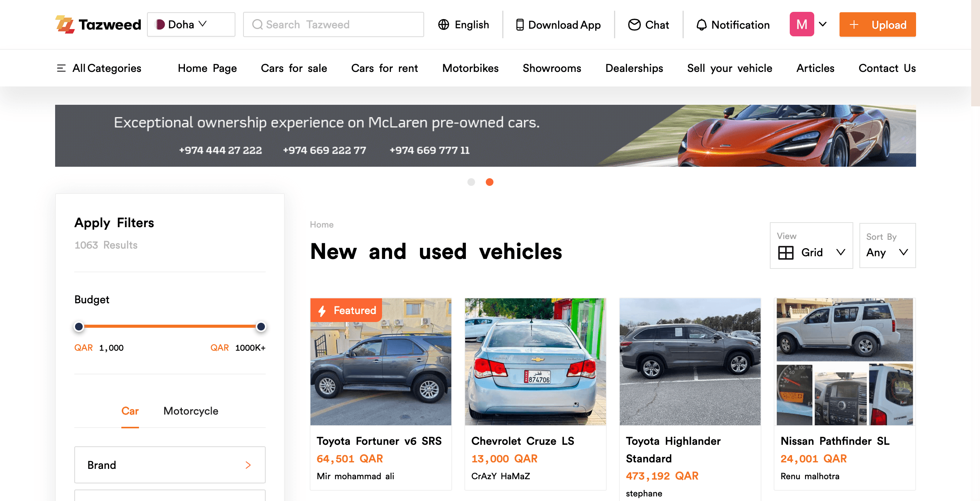Open the English language globe icon

click(x=444, y=25)
